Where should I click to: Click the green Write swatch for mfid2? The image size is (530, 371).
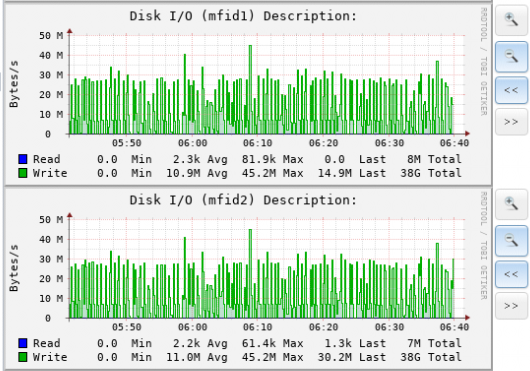pyautogui.click(x=23, y=357)
